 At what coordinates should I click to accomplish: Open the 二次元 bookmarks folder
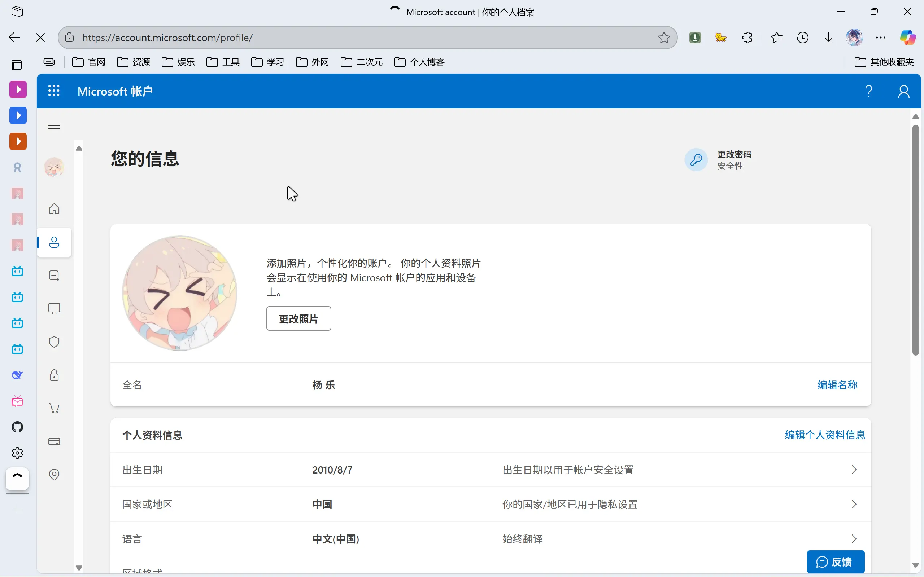362,62
